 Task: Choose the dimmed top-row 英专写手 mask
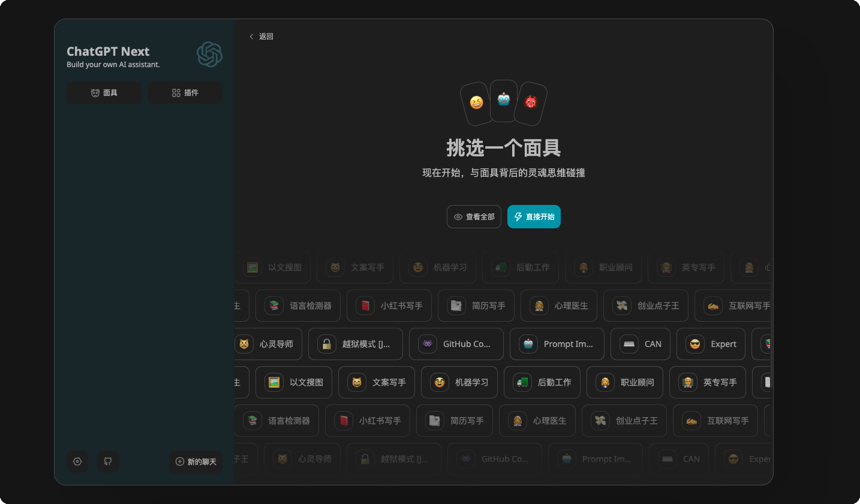686,267
